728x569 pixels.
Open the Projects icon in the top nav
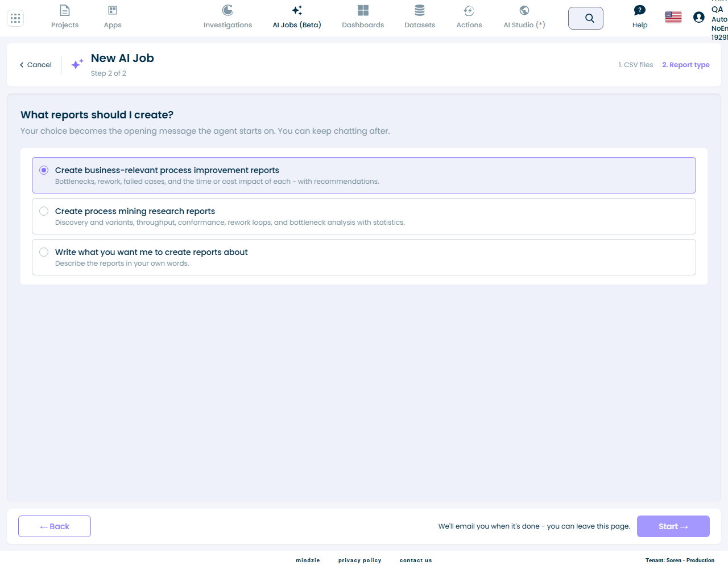(65, 10)
